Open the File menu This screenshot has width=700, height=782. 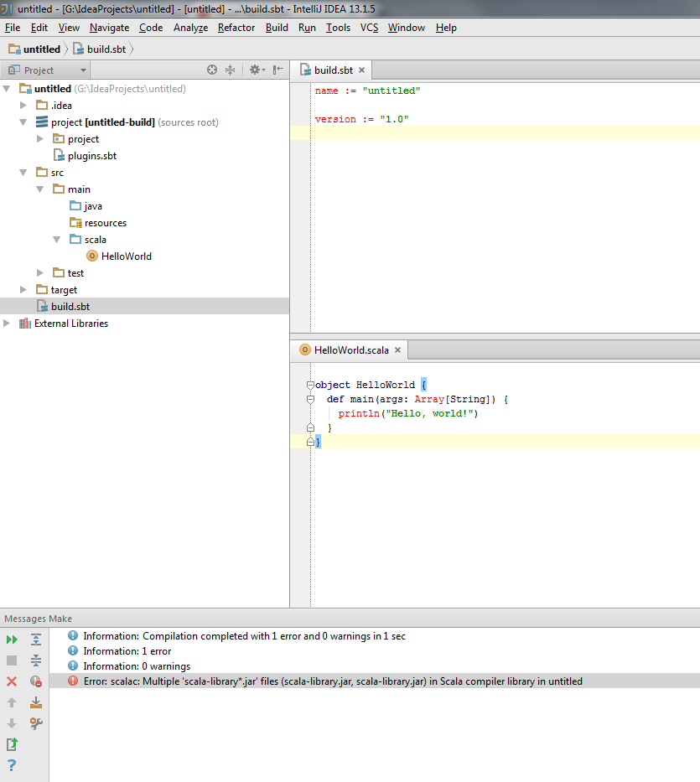13,28
